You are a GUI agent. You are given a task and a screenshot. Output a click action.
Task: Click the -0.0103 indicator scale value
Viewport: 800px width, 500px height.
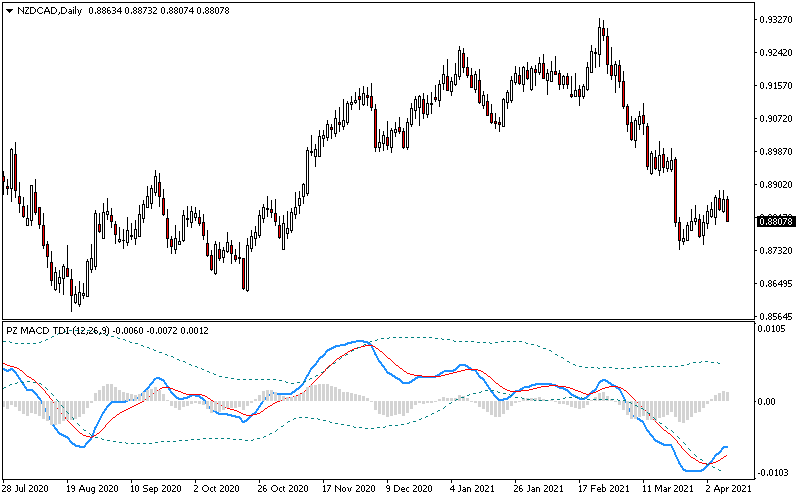tap(775, 472)
